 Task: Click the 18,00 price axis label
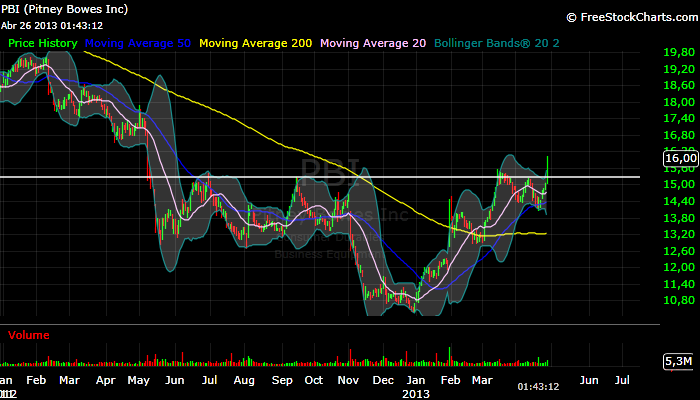(679, 102)
